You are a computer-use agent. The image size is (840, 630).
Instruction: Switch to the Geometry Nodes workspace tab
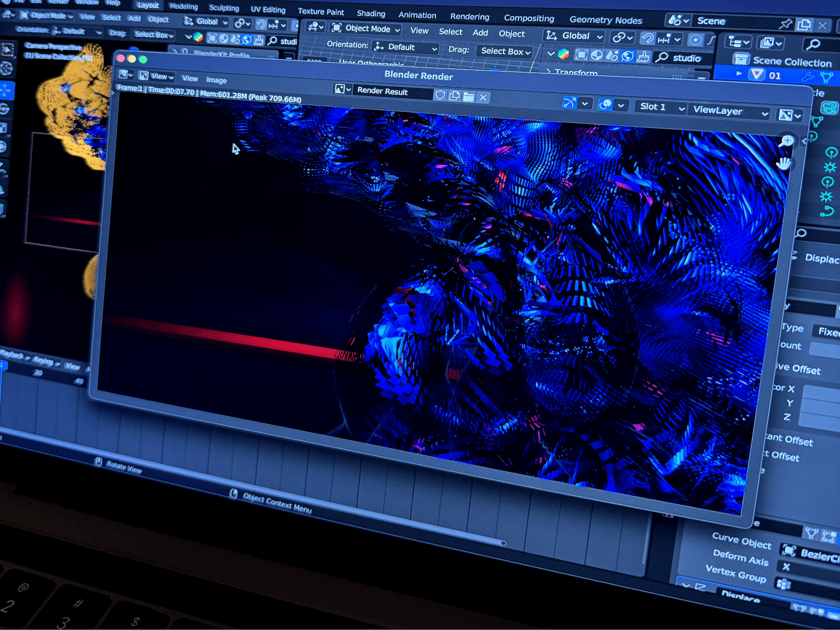pos(605,20)
